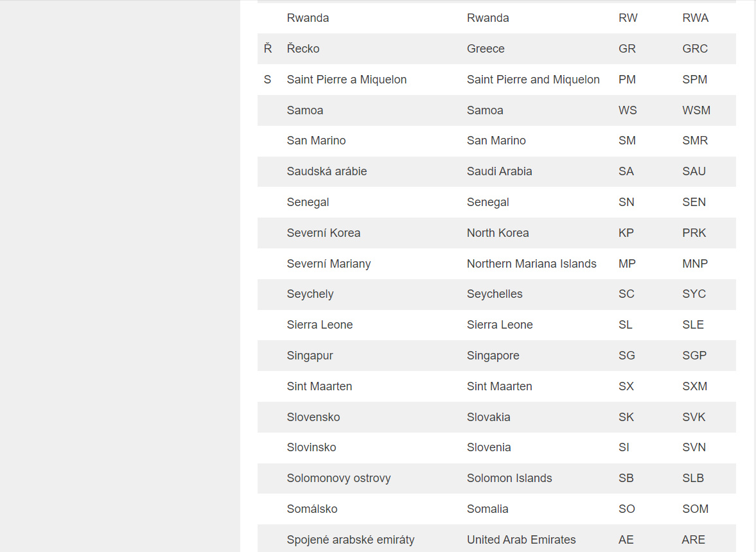Click the Czech name Řecko
Viewport: 756px width, 552px height.
[303, 49]
